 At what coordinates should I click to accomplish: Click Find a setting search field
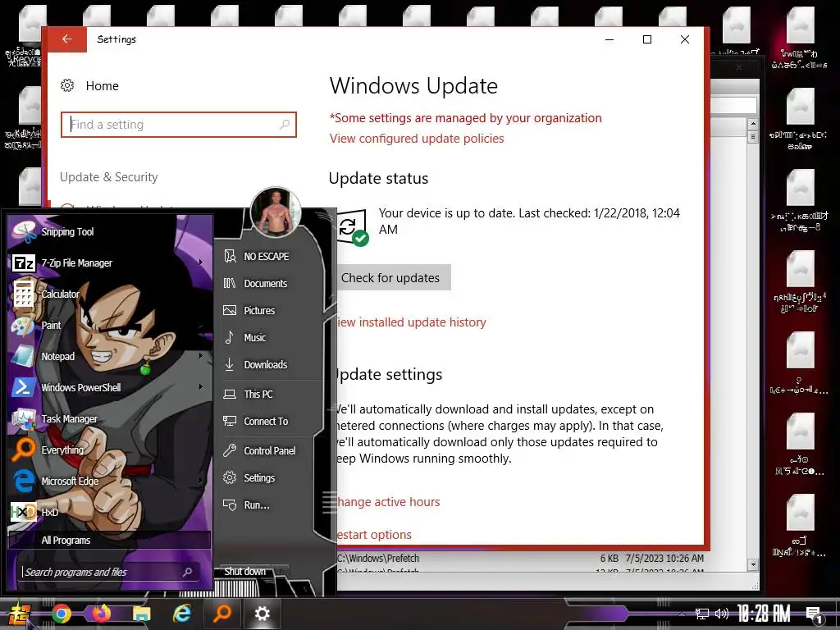point(178,125)
